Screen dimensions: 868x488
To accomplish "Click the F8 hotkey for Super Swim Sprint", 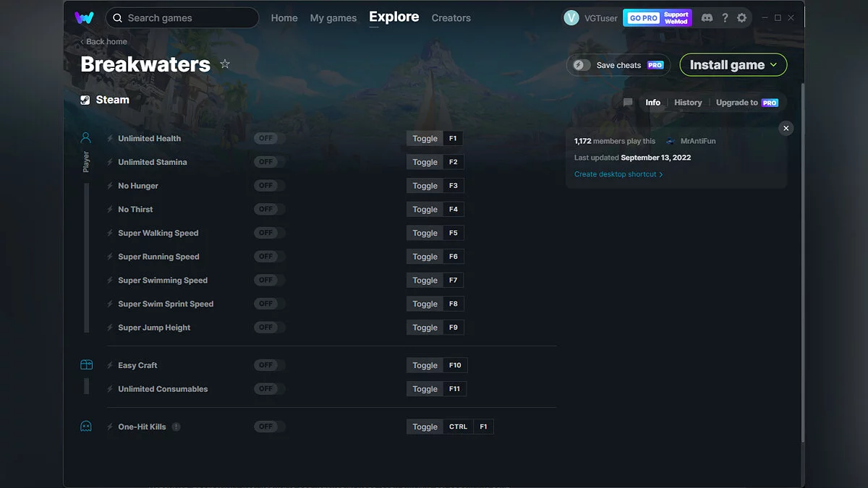I will [454, 304].
